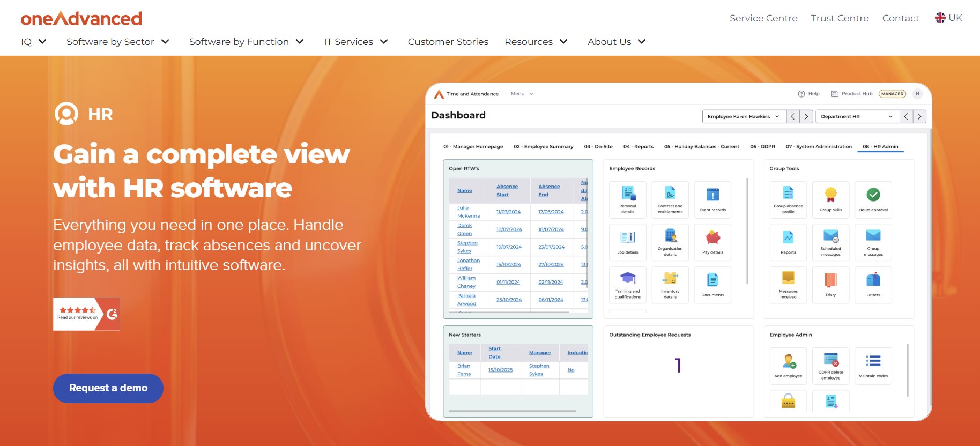Image resolution: width=980 pixels, height=446 pixels.
Task: Open the Hours approval checkmark icon
Action: (873, 200)
